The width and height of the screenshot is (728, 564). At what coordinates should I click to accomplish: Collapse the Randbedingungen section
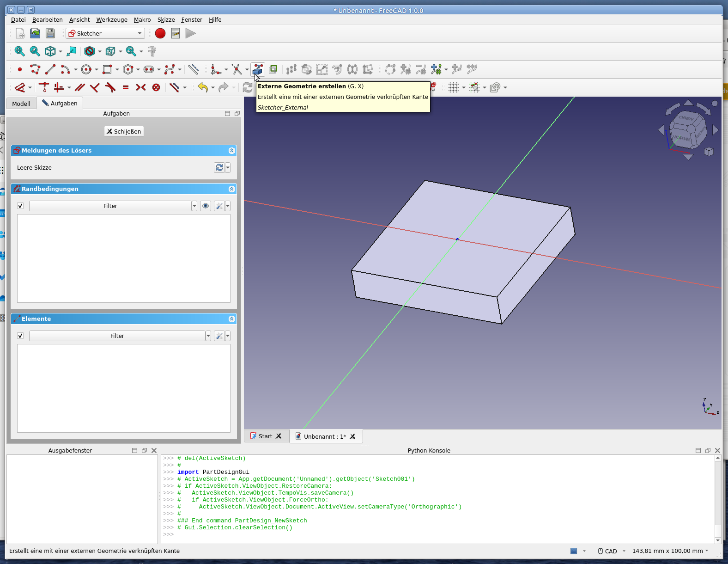pyautogui.click(x=232, y=189)
